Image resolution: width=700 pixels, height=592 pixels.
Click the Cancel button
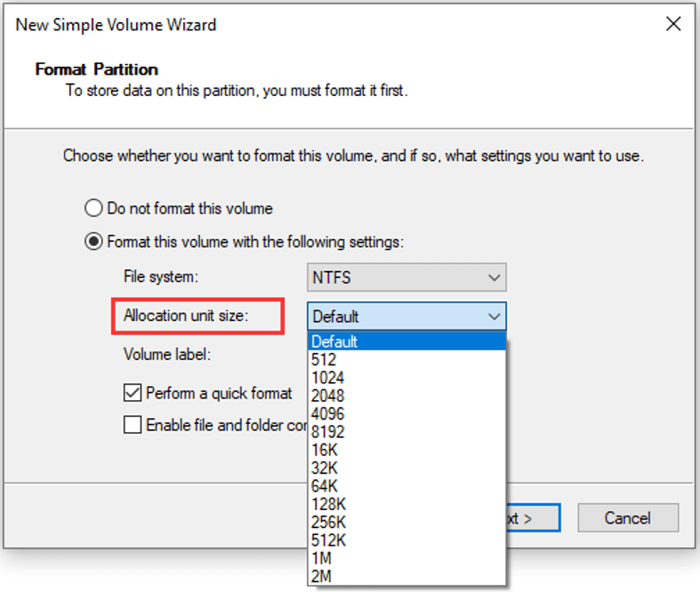pos(627,518)
